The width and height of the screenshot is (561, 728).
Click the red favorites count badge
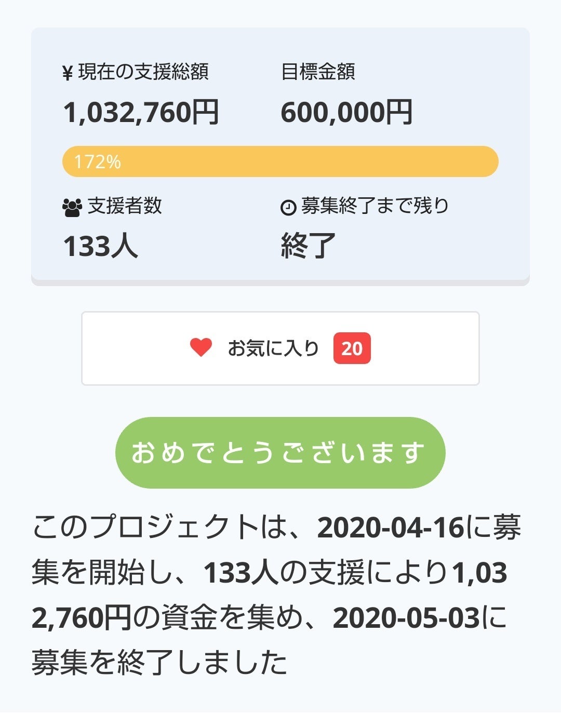352,348
